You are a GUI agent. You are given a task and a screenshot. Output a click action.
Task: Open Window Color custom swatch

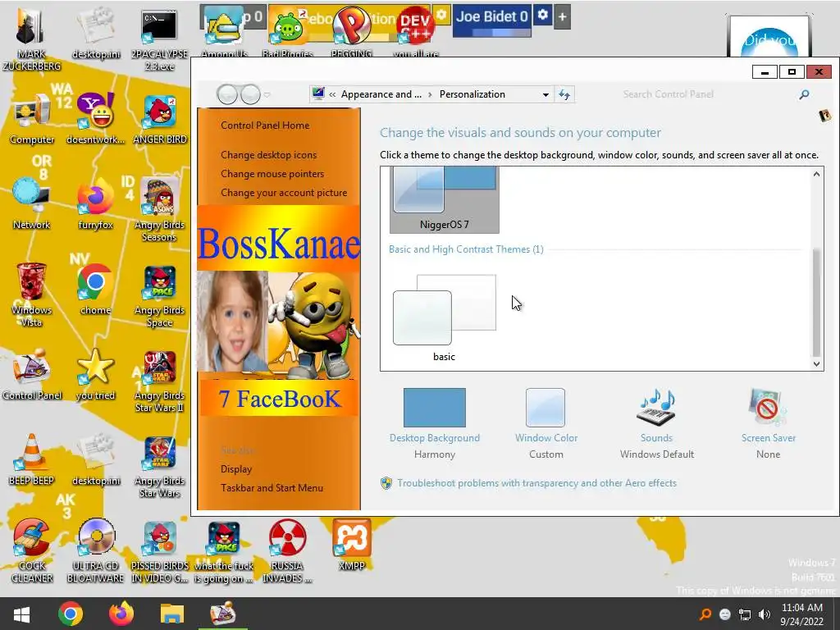[546, 408]
